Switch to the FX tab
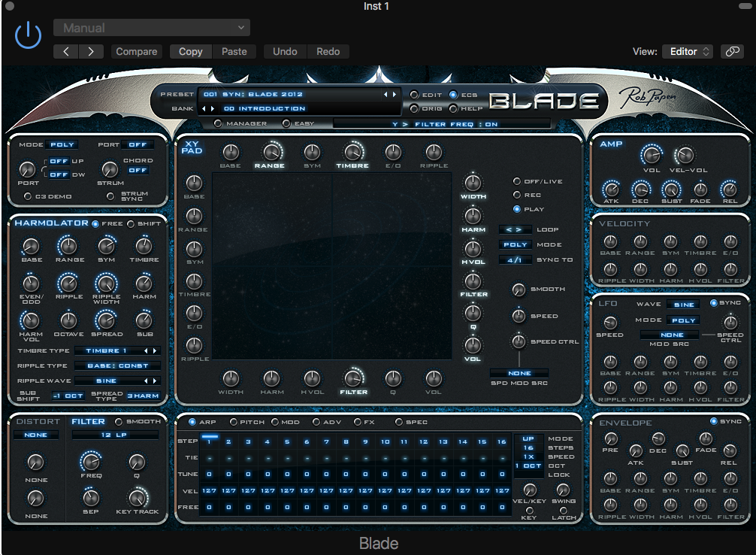This screenshot has width=756, height=555. click(x=357, y=422)
